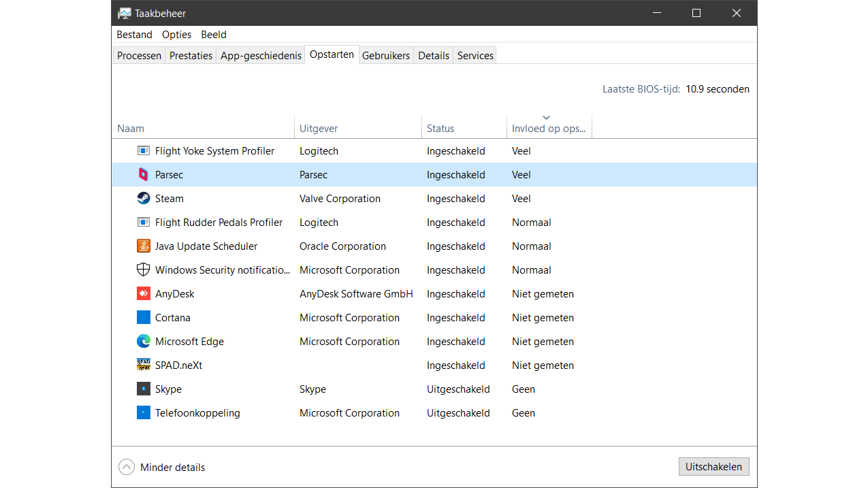Click the Windows Security shield icon
Screen dimensions: 868x488
tap(143, 270)
